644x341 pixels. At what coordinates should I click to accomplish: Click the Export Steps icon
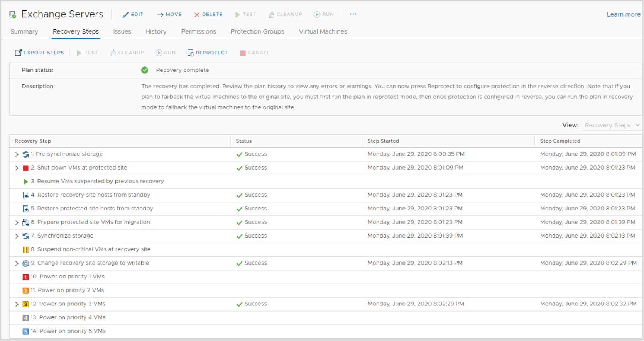point(18,53)
